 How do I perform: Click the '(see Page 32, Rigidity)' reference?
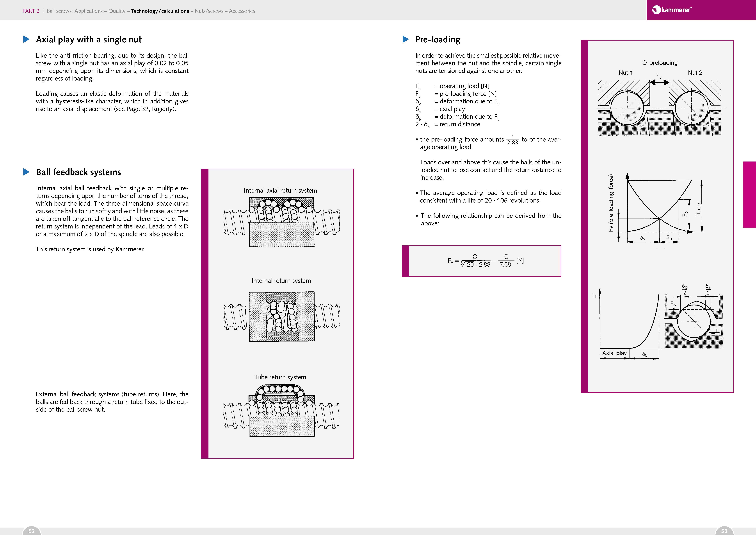145,109
